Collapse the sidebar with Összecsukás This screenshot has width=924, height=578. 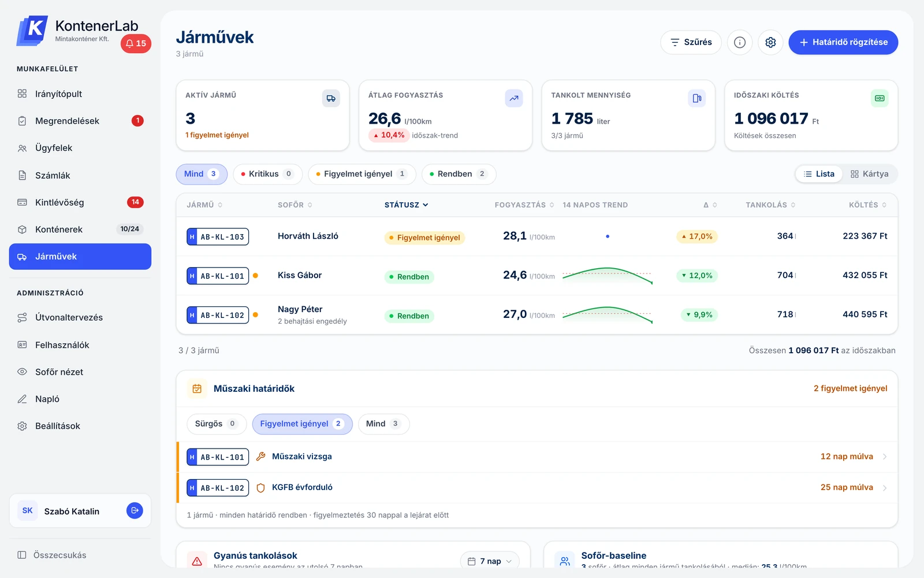coord(52,555)
